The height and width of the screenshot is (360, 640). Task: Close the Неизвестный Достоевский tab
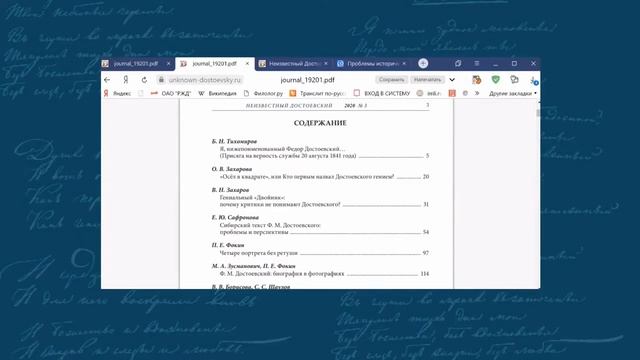point(326,64)
